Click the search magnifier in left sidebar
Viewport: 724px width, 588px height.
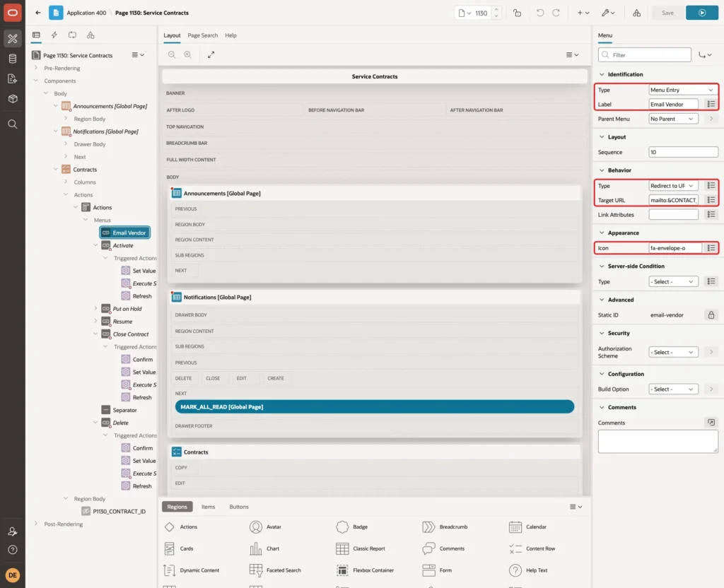tap(13, 124)
